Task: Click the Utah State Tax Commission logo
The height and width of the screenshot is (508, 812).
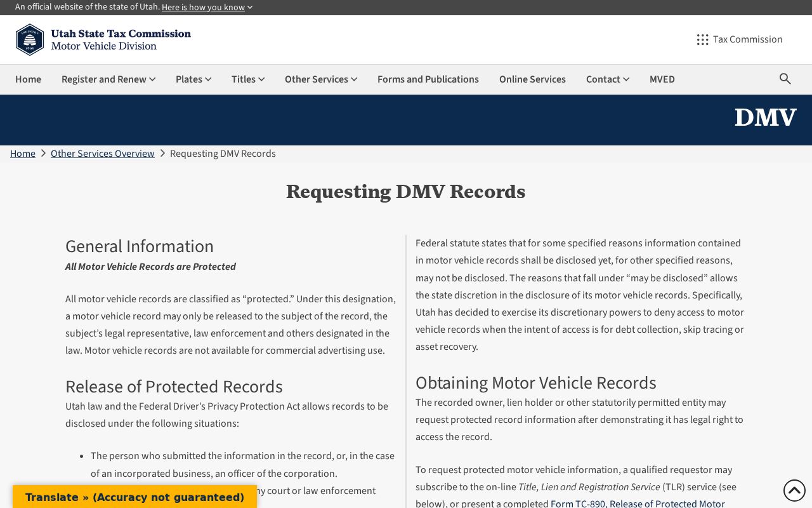Action: (103, 39)
